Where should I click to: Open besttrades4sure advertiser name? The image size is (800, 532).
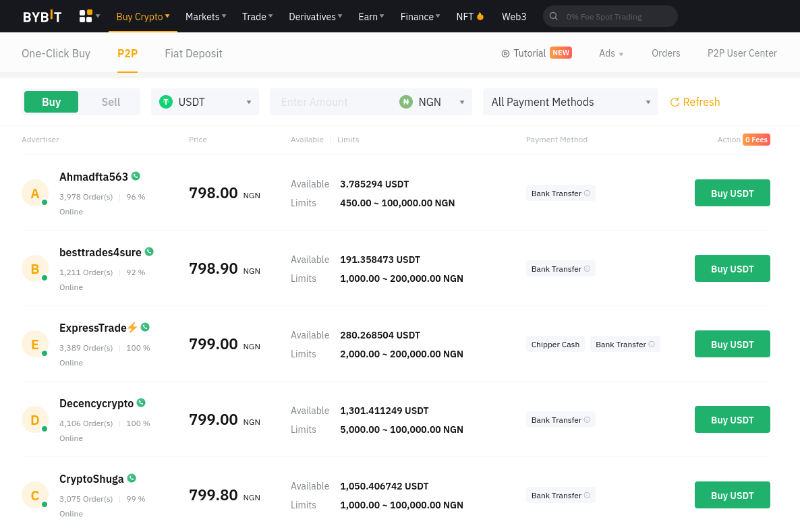101,252
